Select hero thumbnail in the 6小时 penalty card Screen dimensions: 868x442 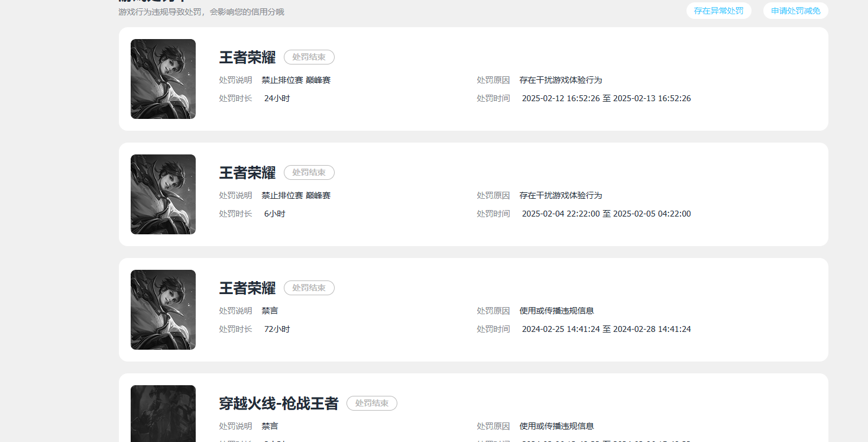163,194
